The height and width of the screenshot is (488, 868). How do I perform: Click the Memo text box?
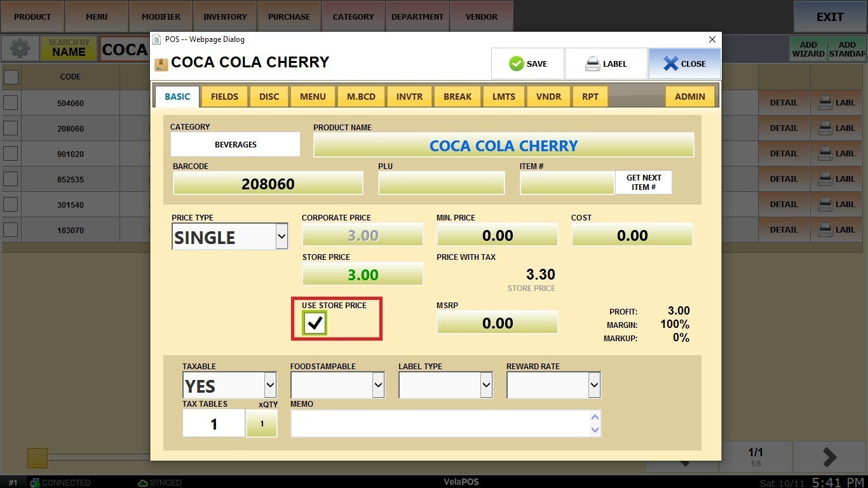445,424
